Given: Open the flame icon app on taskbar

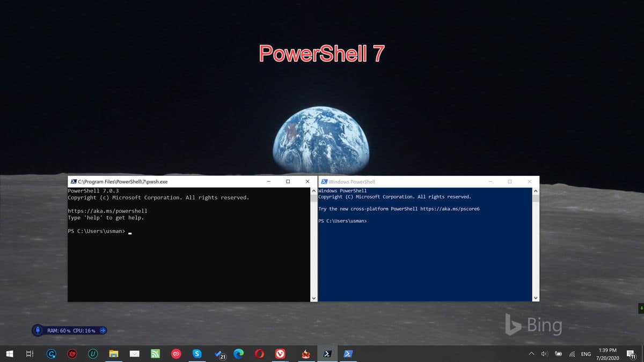Looking at the screenshot, I should [305, 354].
